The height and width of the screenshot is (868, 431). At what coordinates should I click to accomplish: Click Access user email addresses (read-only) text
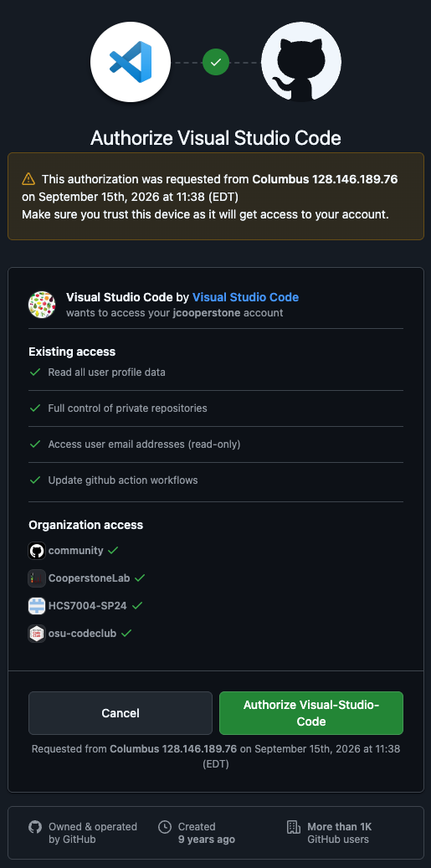tap(145, 444)
